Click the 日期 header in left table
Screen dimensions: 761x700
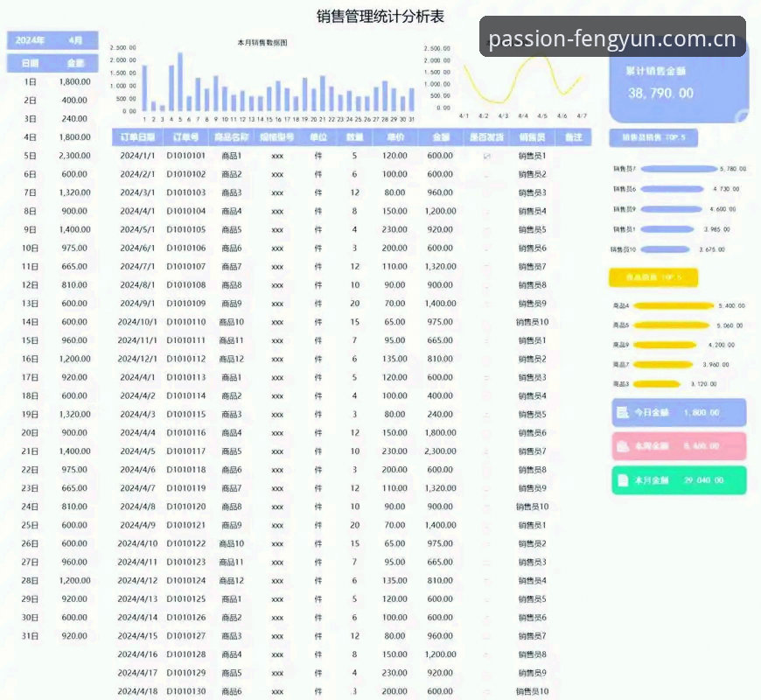(30, 63)
